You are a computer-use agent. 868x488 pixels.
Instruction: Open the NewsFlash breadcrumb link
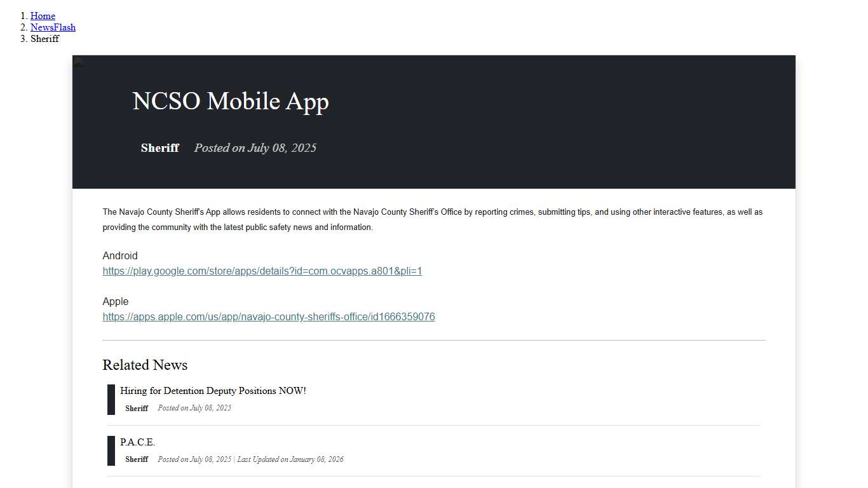pyautogui.click(x=53, y=27)
